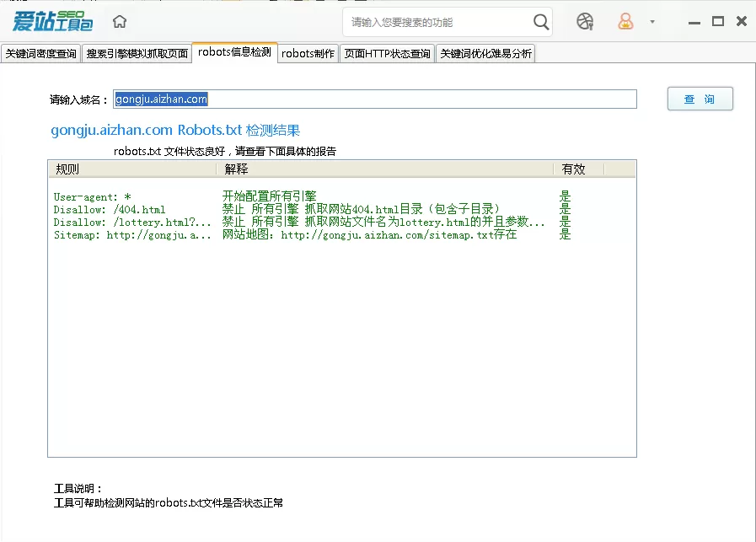The width and height of the screenshot is (756, 542).
Task: Click the 解释 column header
Action: point(385,169)
